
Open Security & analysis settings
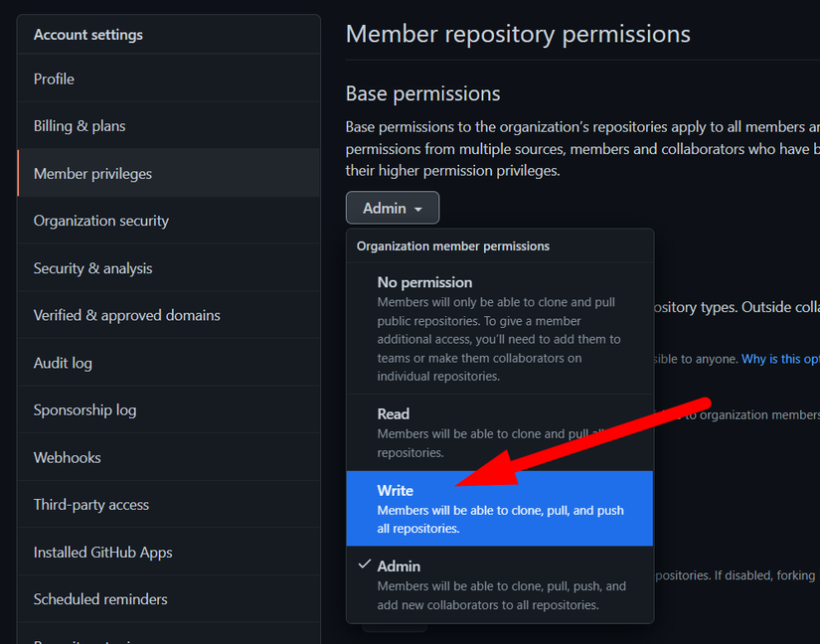[x=92, y=268]
